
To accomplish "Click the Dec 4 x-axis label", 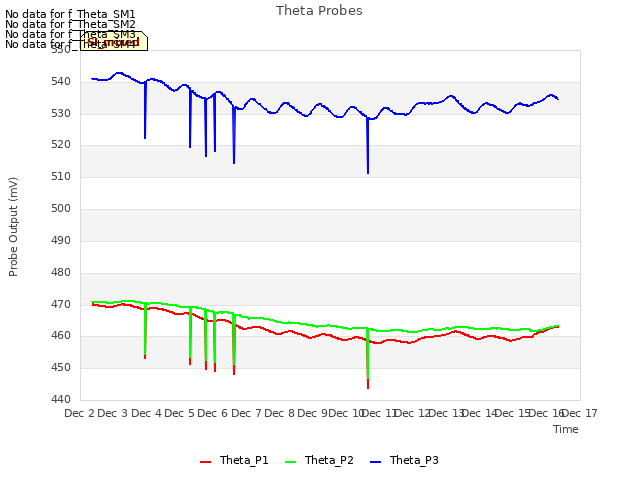I will click(146, 413).
